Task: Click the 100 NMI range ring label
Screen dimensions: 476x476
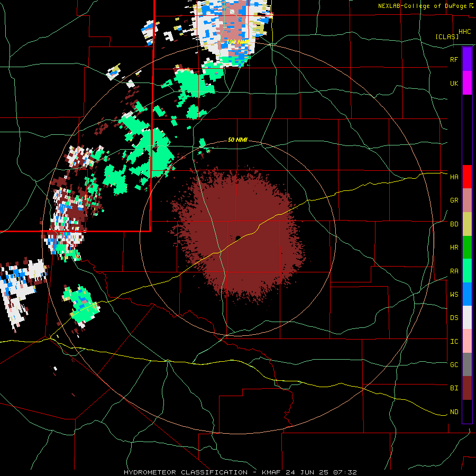Action: tap(237, 42)
